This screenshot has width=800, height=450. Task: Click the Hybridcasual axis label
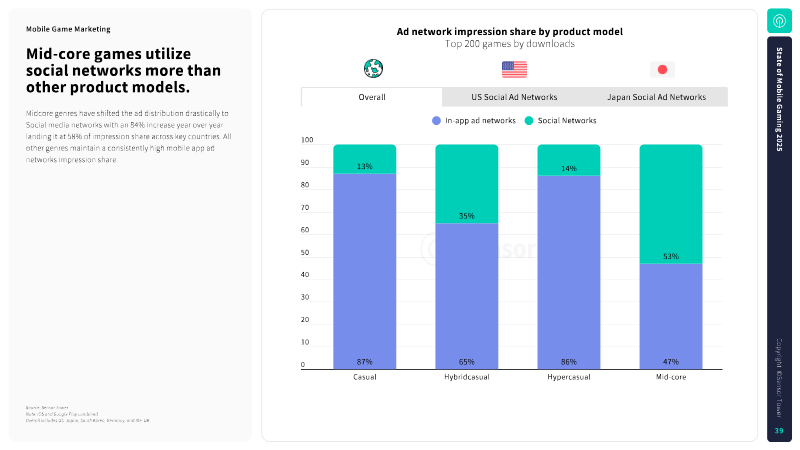coord(466,377)
